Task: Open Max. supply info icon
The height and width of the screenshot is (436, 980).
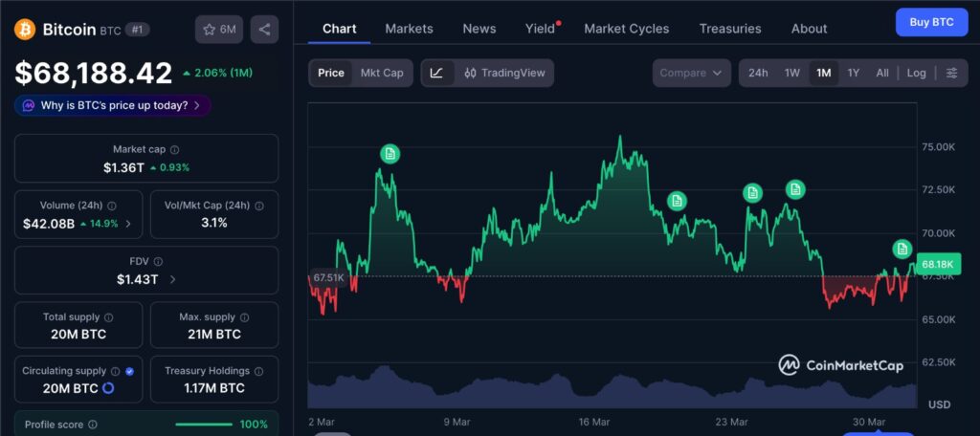Action: coord(245,317)
